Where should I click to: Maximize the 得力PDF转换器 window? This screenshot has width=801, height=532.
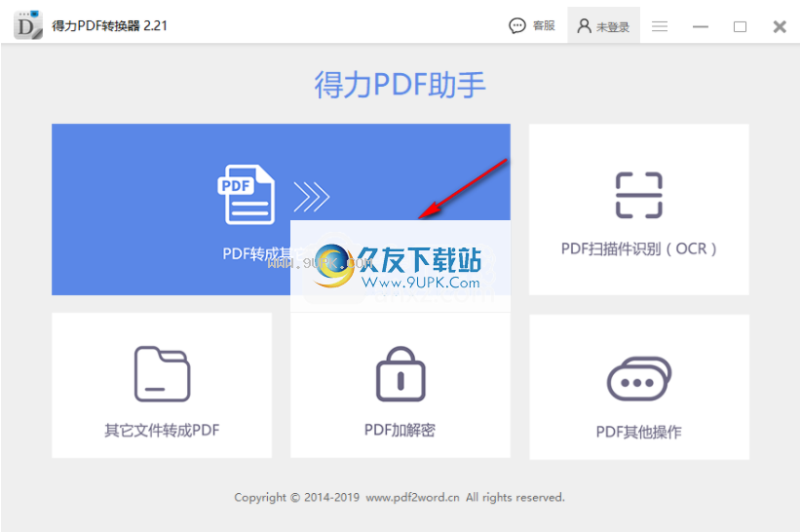point(741,26)
